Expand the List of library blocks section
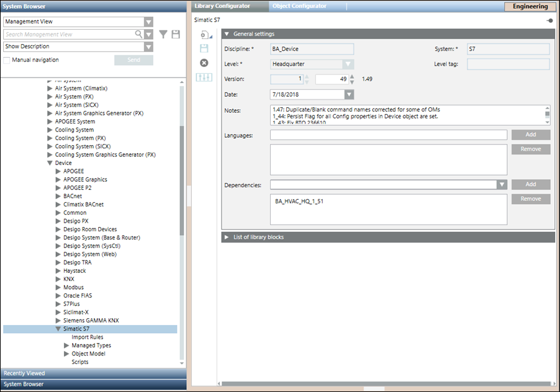Screen dimensions: 560x392 227,237
